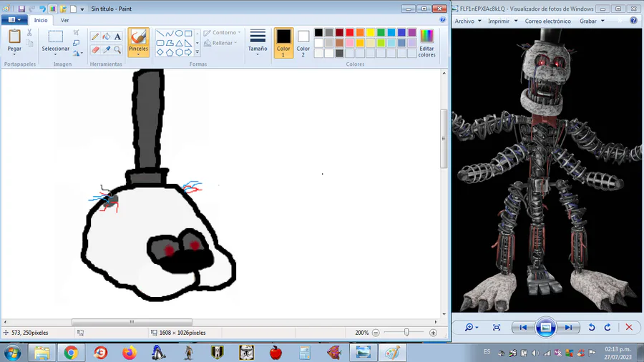Start slideshow in photo viewer

(x=545, y=327)
